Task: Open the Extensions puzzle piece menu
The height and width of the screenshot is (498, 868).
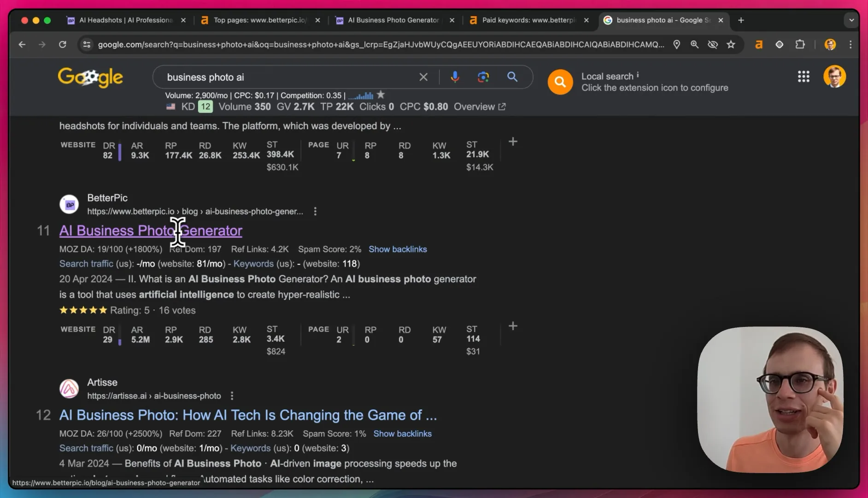Action: click(800, 44)
